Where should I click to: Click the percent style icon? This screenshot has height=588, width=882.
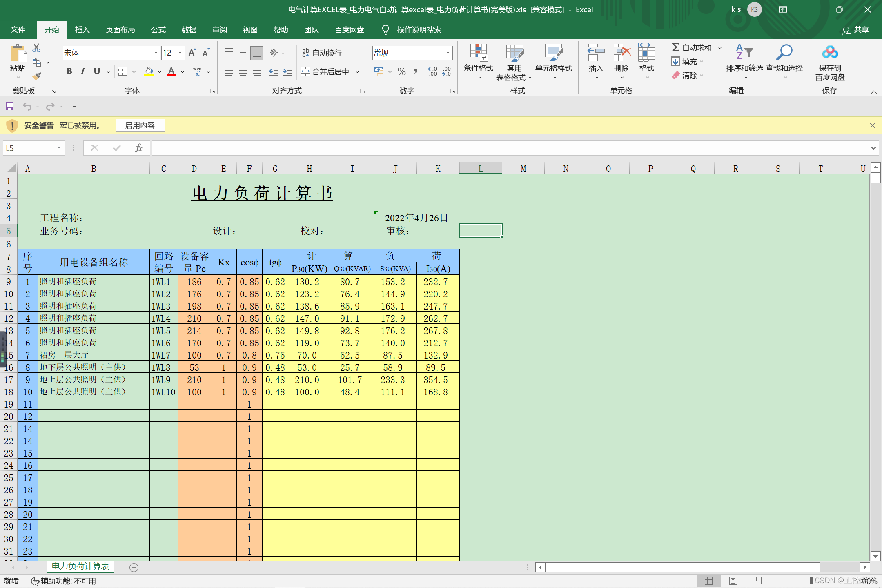click(401, 72)
